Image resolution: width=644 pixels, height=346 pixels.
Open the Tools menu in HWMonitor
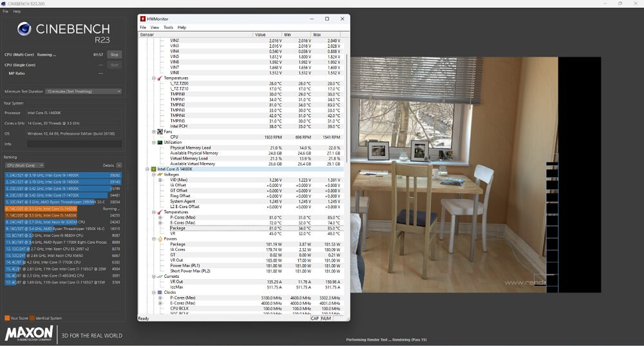point(168,28)
